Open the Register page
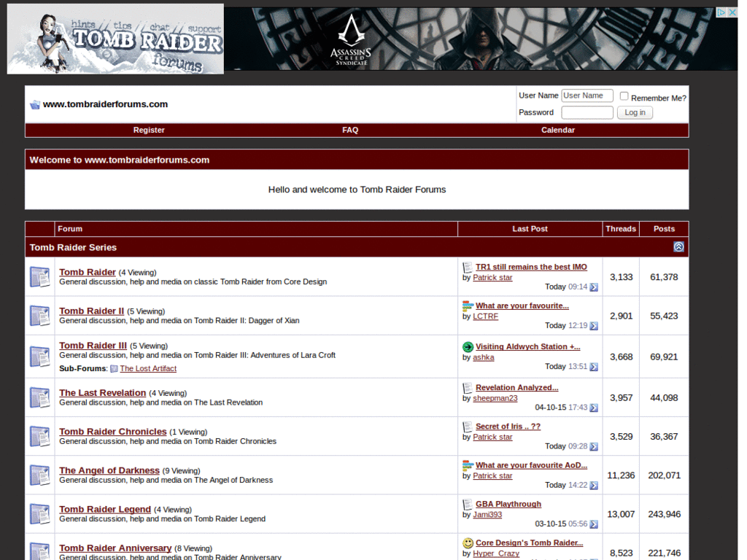Viewport: 747px width, 560px height. (149, 130)
